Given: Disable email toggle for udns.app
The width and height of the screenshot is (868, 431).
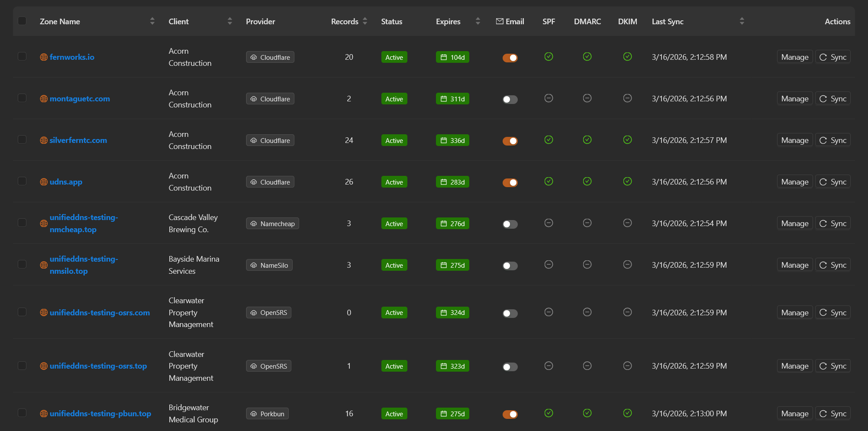Looking at the screenshot, I should click(510, 182).
